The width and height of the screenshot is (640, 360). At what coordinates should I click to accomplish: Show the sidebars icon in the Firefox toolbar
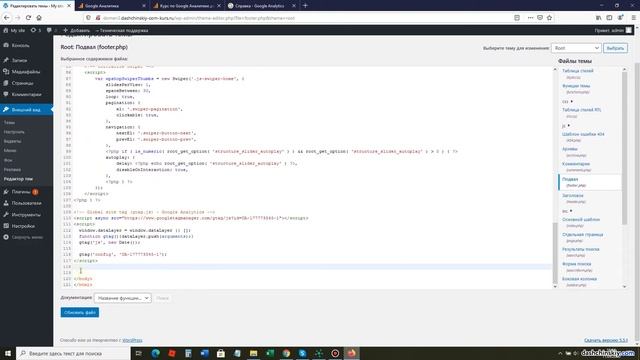(609, 18)
